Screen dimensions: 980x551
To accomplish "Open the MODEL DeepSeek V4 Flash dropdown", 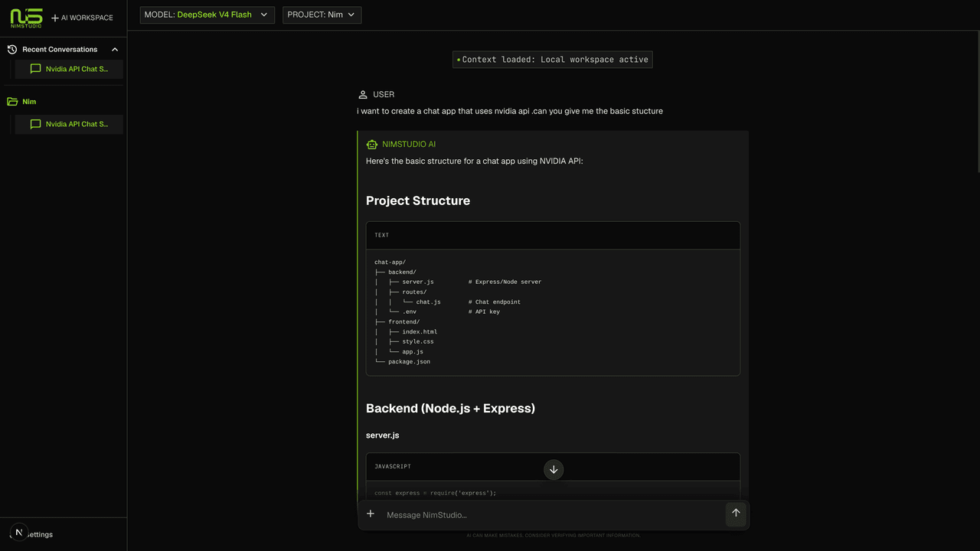I will click(207, 15).
